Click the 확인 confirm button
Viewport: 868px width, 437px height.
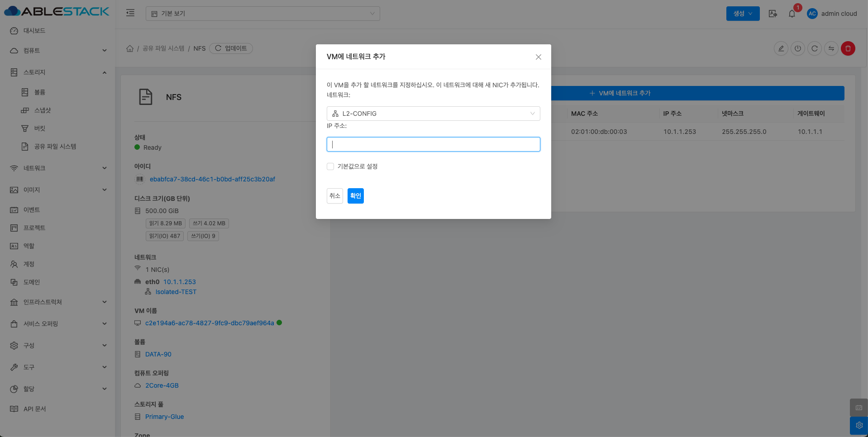(x=355, y=196)
